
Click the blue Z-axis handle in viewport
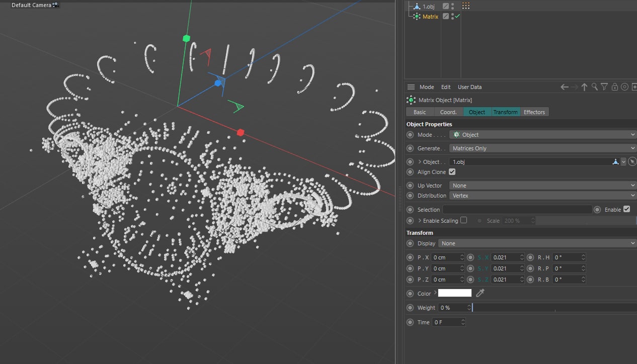(x=218, y=83)
